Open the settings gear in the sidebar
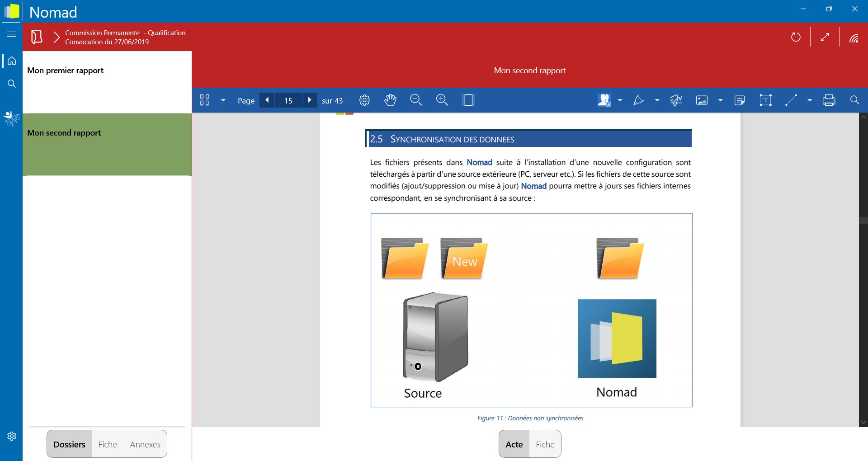This screenshot has width=868, height=461. click(12, 436)
